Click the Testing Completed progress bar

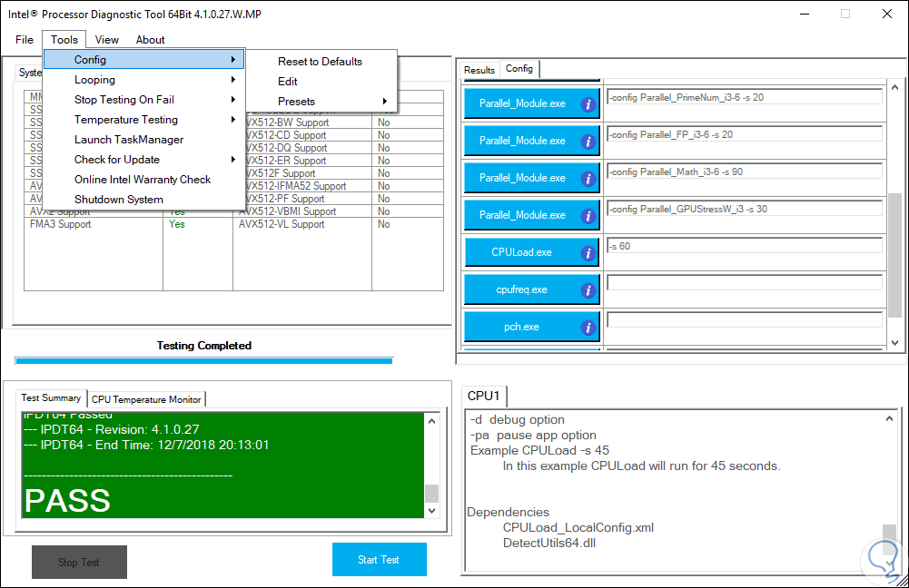(x=204, y=361)
